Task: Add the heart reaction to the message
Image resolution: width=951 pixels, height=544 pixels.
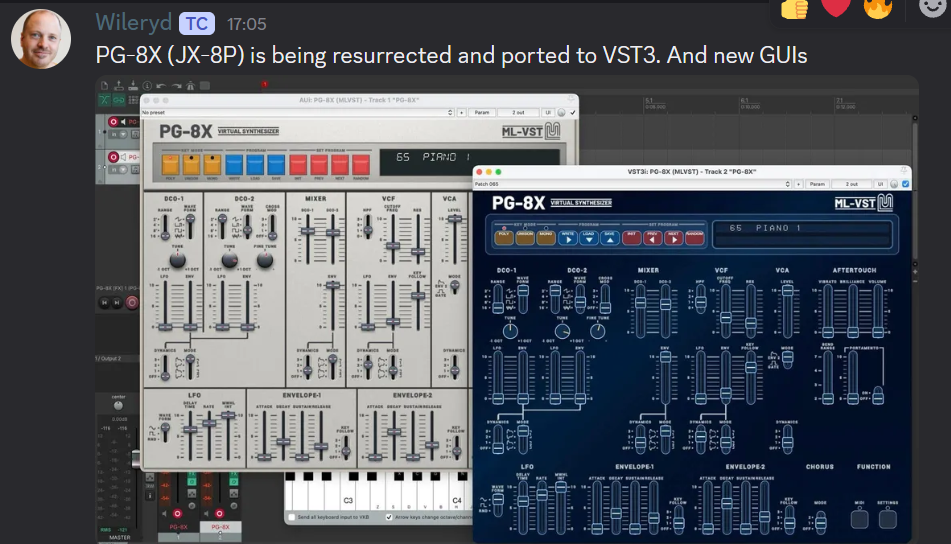Action: point(836,7)
